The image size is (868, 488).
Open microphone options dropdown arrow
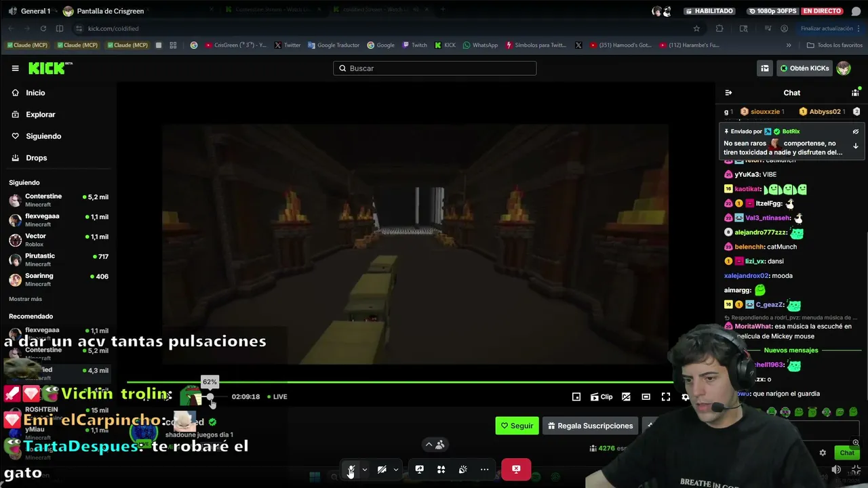365,469
